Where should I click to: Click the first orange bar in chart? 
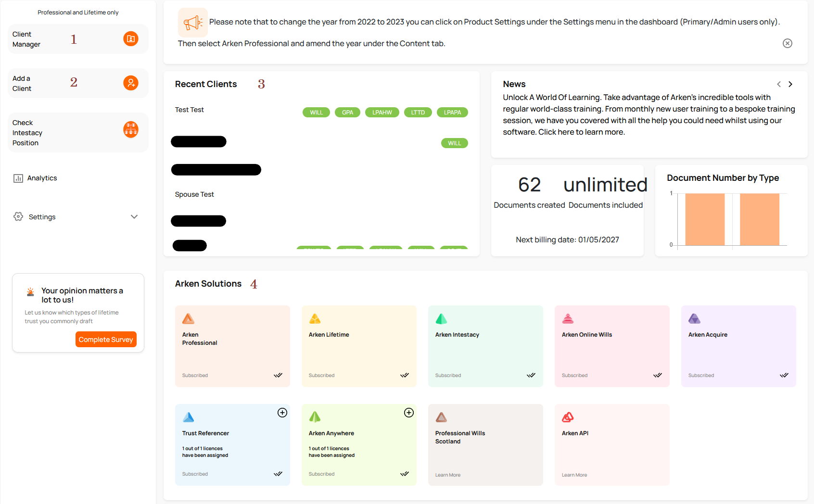[705, 219]
